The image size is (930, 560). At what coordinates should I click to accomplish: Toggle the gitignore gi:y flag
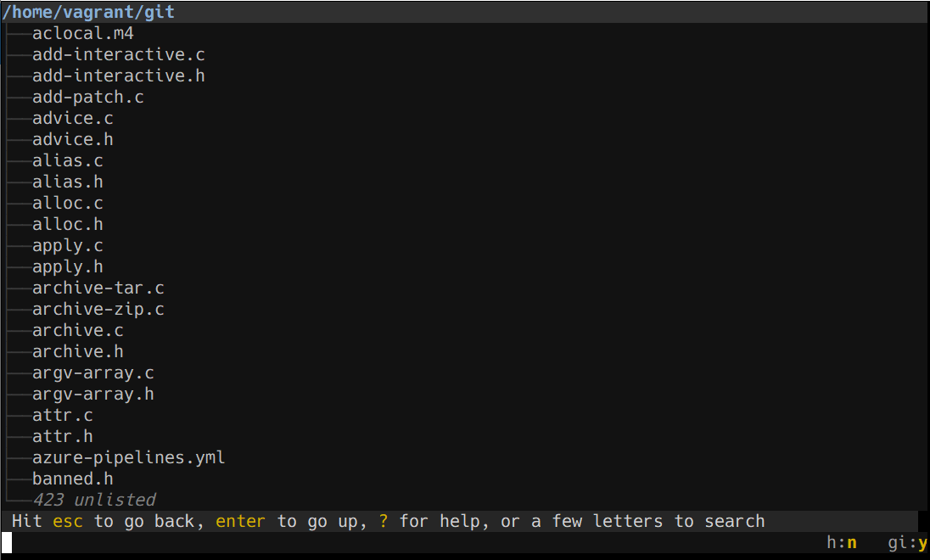(x=907, y=543)
